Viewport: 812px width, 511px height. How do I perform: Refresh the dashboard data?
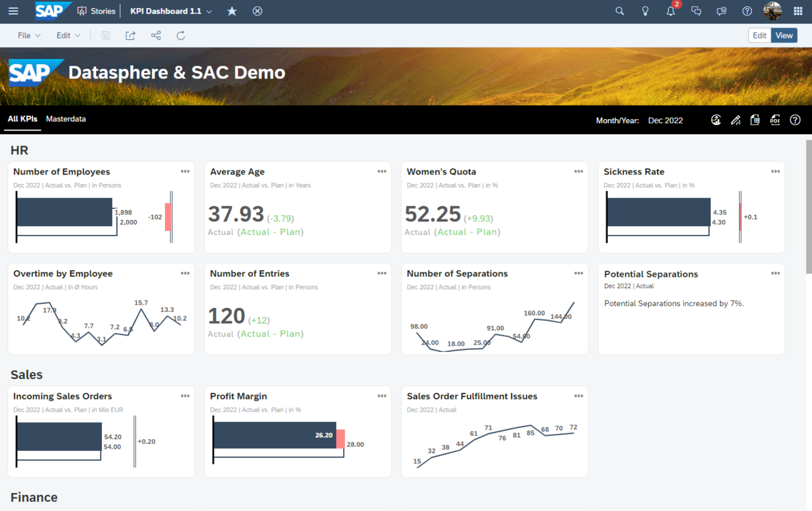point(180,35)
